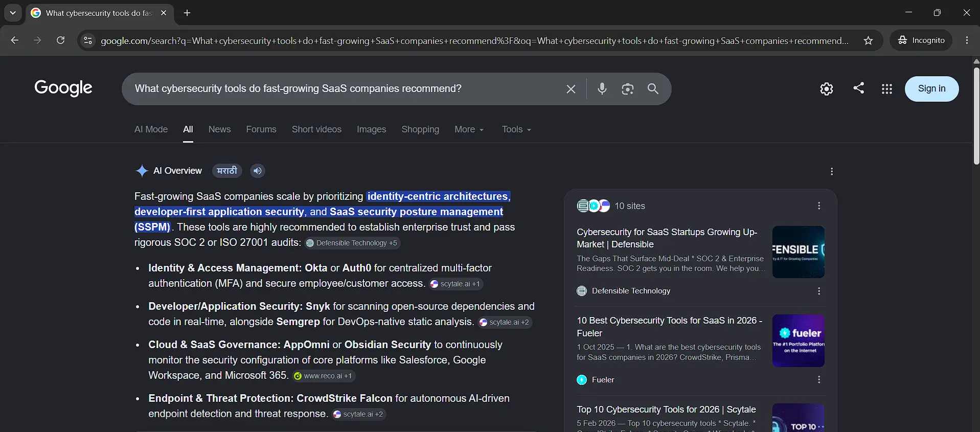Open quick settings gear icon
This screenshot has width=980, height=432.
[827, 89]
